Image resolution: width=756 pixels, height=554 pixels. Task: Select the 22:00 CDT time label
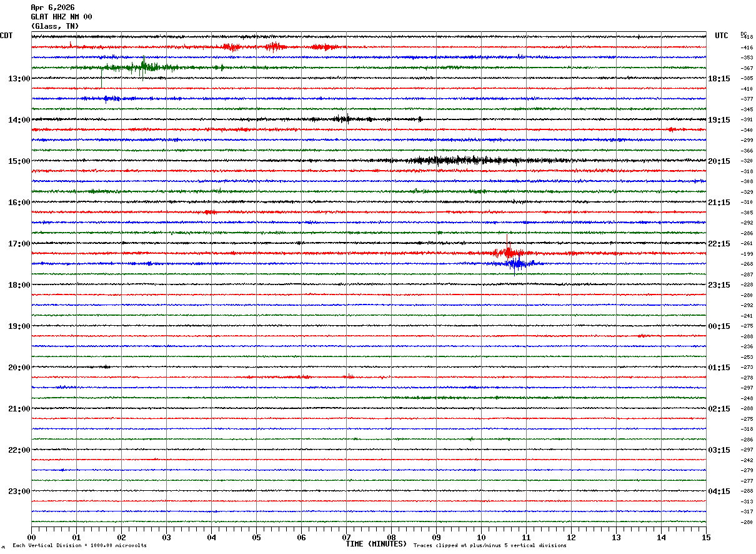click(x=19, y=450)
